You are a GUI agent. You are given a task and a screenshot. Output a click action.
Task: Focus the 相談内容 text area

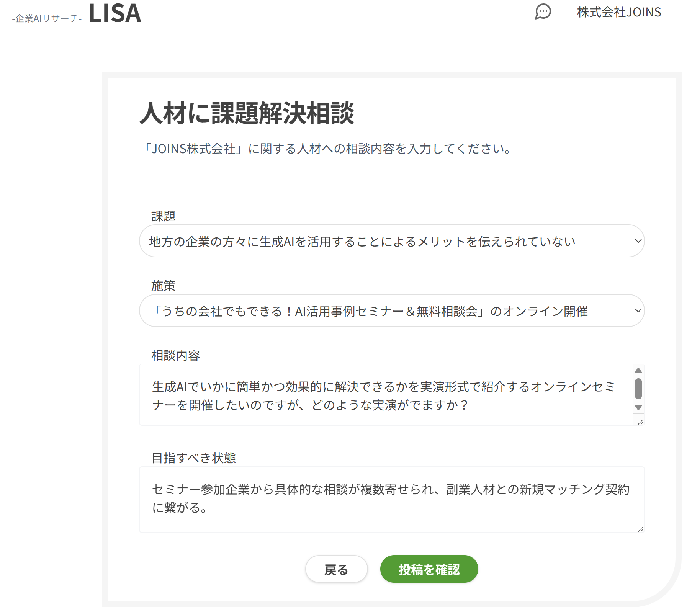(x=383, y=395)
